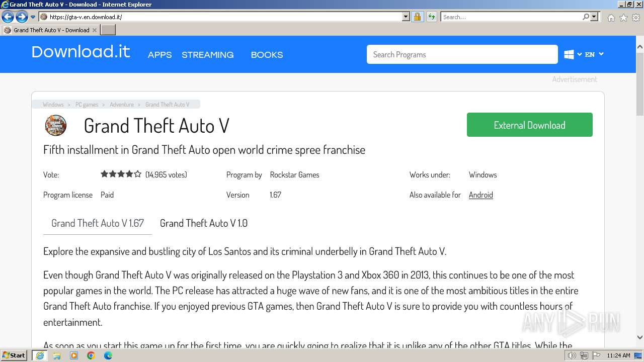
Task: Click the volume speaker tray icon
Action: click(572, 355)
